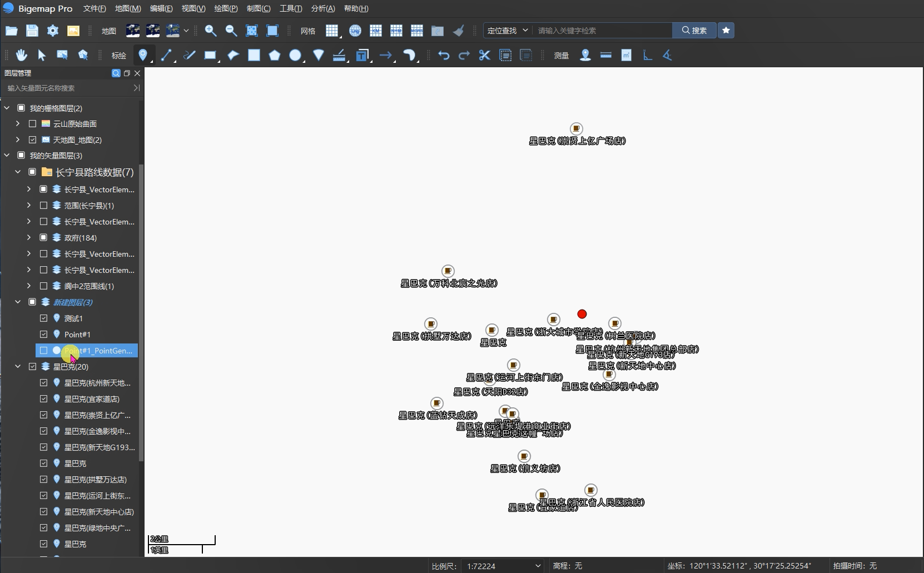Open the 文件(F) menu
Image resolution: width=924 pixels, height=573 pixels.
[x=95, y=8]
